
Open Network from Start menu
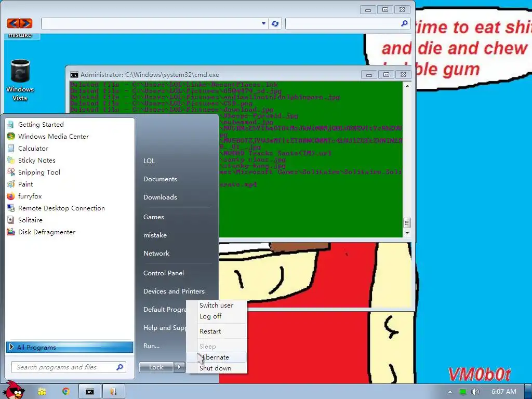pos(156,254)
